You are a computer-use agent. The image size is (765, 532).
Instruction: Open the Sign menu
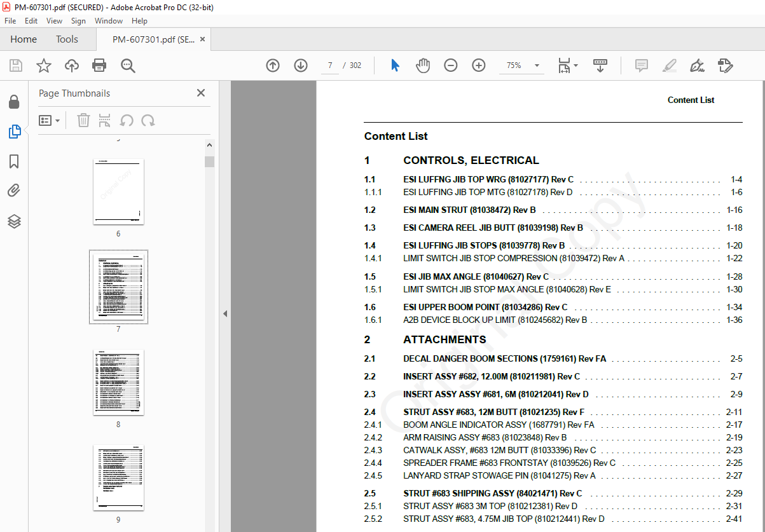pyautogui.click(x=78, y=21)
